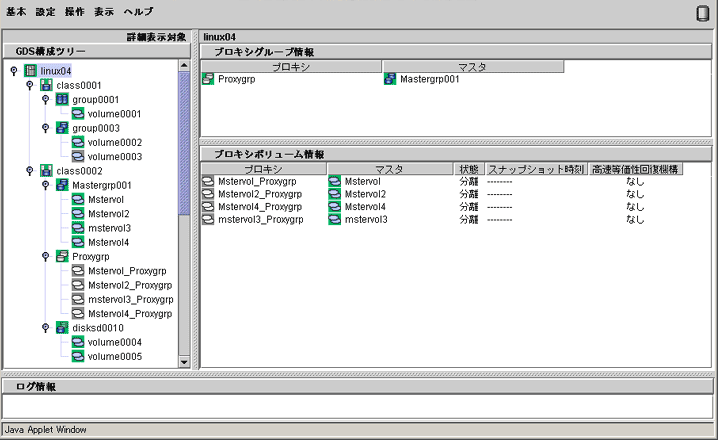This screenshot has height=440, width=718.
Task: Click the Mastergrp001 icon in tree
Action: 62,185
